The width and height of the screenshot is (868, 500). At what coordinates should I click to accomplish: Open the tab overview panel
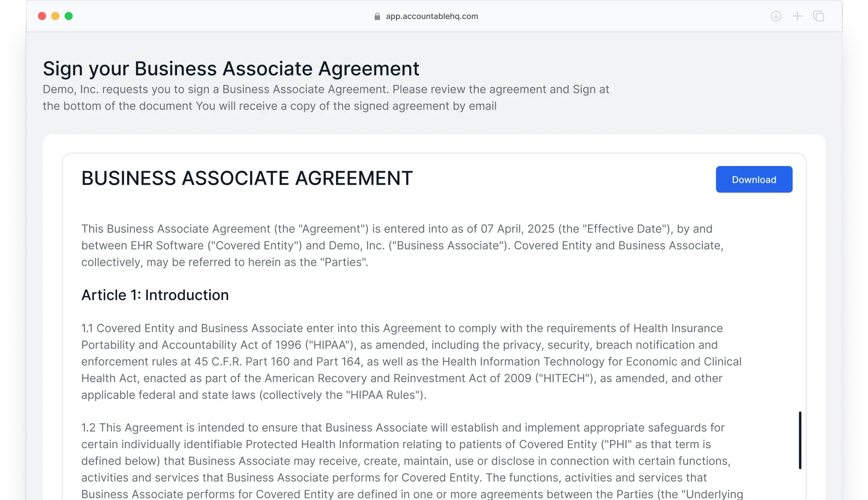(x=818, y=16)
